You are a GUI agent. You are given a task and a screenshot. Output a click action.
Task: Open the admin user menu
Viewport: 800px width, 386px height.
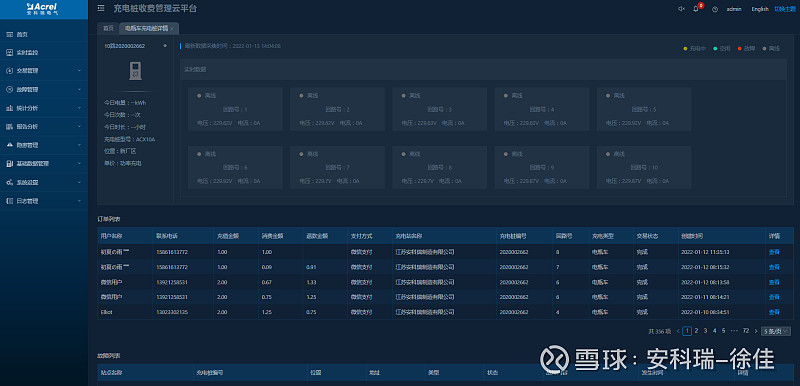(x=734, y=9)
